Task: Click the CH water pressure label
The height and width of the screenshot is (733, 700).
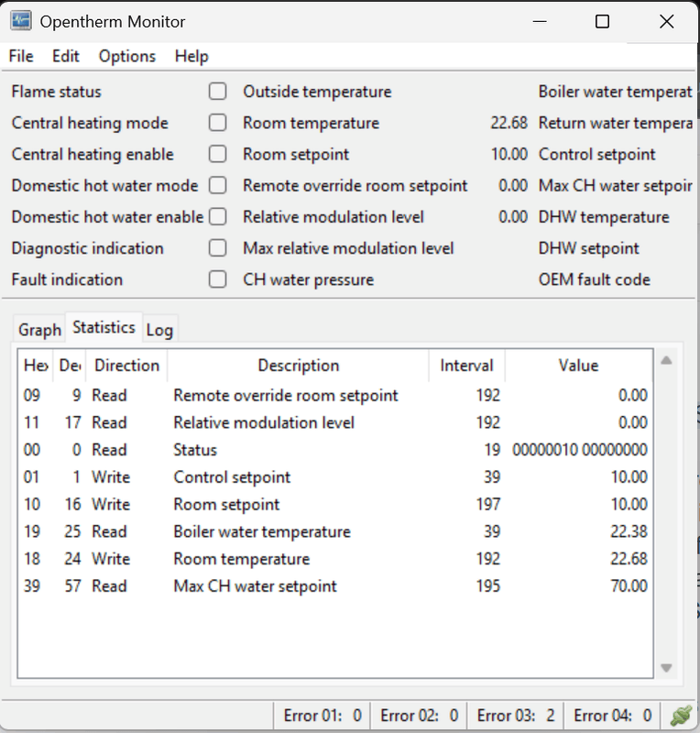Action: pyautogui.click(x=308, y=279)
